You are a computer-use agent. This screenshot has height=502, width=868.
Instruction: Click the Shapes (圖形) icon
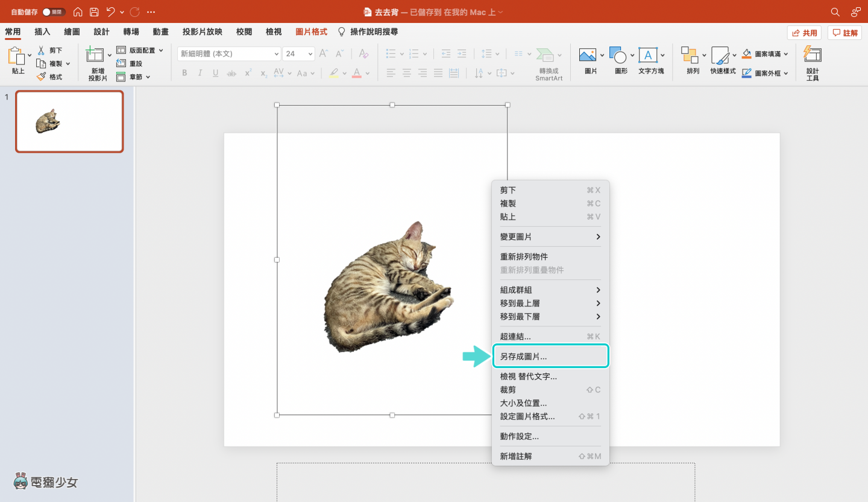tap(618, 56)
